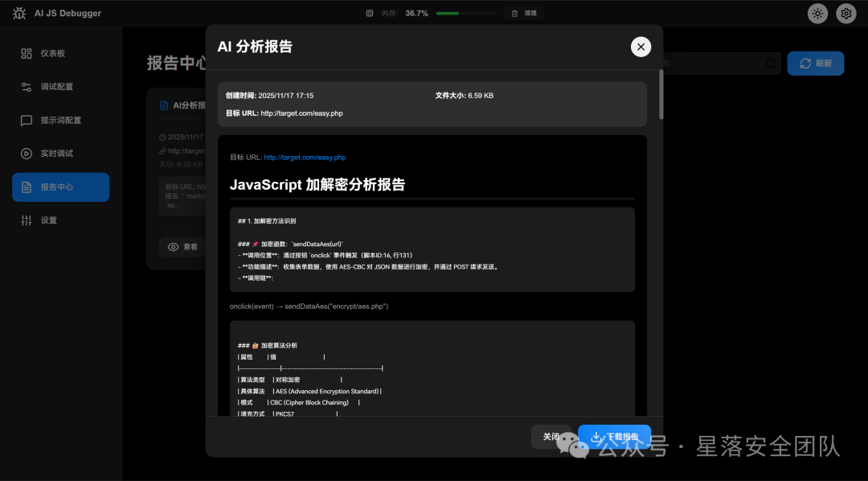Click the 下载报告 download button
The width and height of the screenshot is (868, 481).
(615, 437)
